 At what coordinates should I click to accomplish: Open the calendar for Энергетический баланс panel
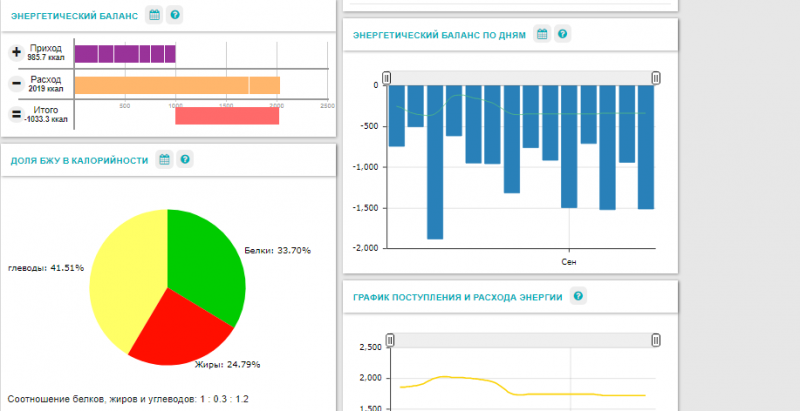pyautogui.click(x=154, y=15)
